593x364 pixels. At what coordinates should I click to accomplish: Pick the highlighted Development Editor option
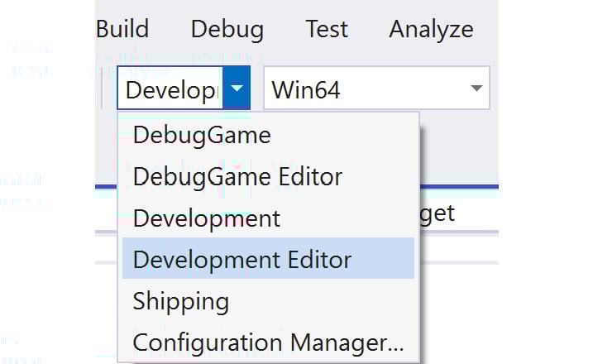tap(268, 258)
